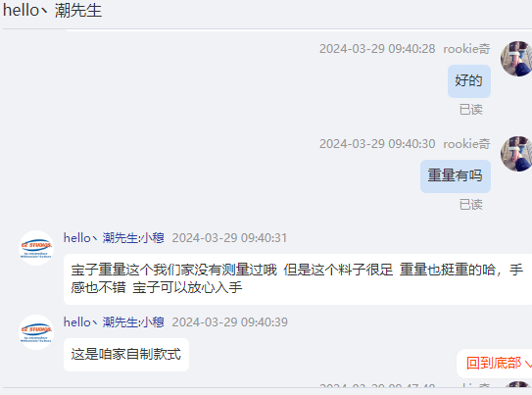The width and height of the screenshot is (532, 395).
Task: Click timestamp 2024-03-29 09:40:39
Action: point(229,322)
